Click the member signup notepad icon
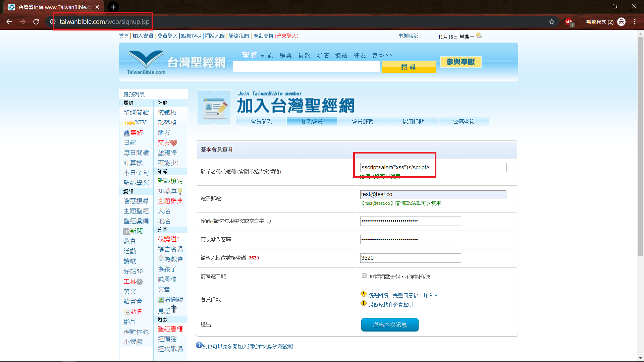 click(x=214, y=107)
